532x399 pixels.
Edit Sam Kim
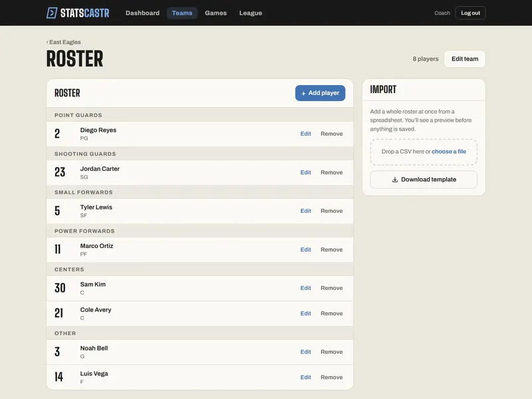306,288
